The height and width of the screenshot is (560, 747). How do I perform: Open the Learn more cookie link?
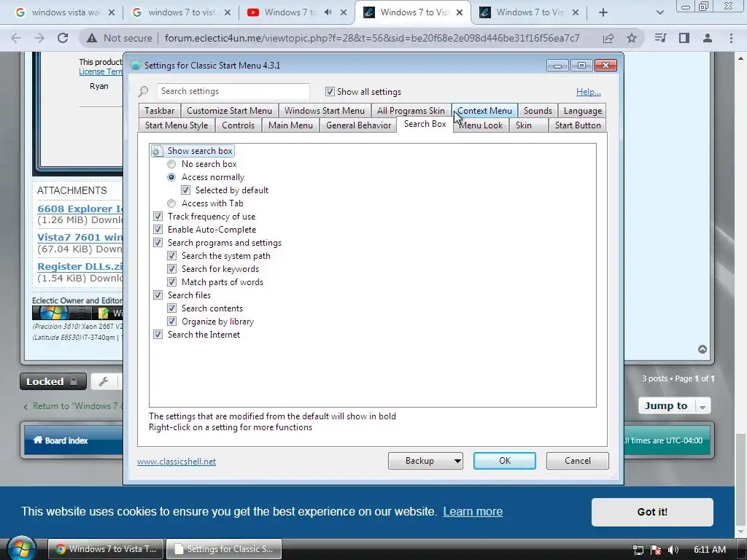click(473, 511)
